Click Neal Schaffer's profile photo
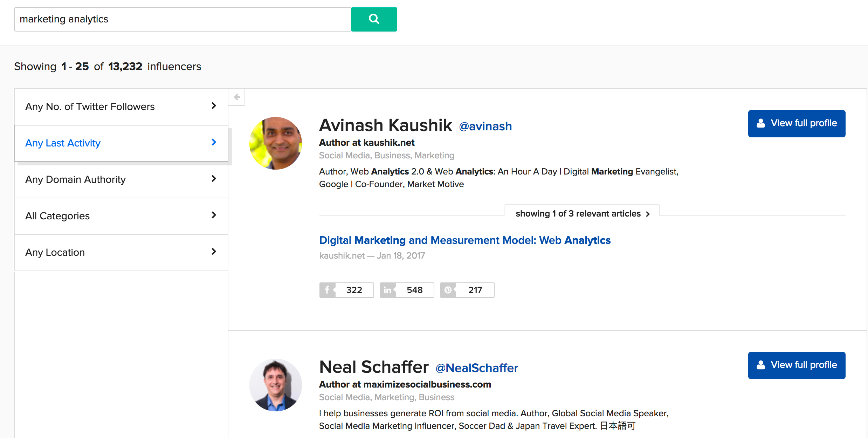The image size is (868, 438). pyautogui.click(x=276, y=385)
